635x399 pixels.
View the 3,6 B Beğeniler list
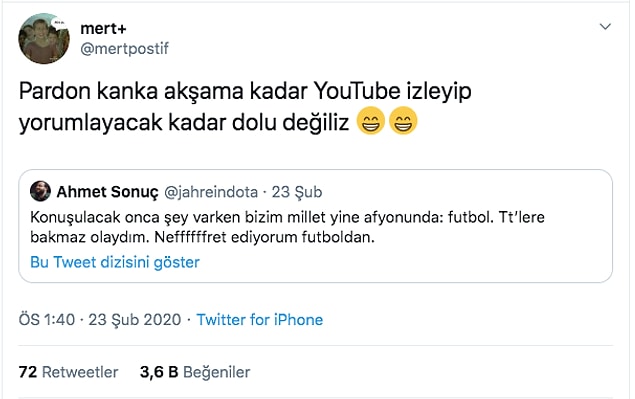coord(195,372)
